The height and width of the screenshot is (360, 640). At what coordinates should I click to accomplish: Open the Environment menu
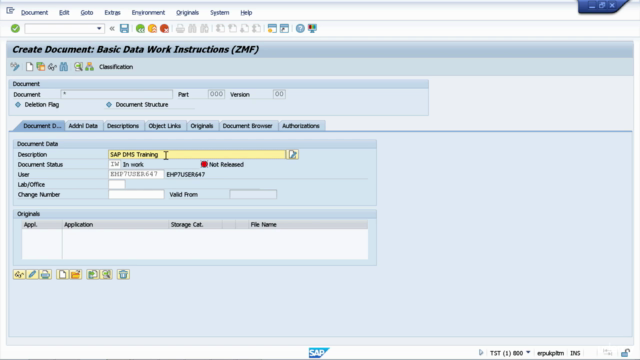click(x=148, y=13)
